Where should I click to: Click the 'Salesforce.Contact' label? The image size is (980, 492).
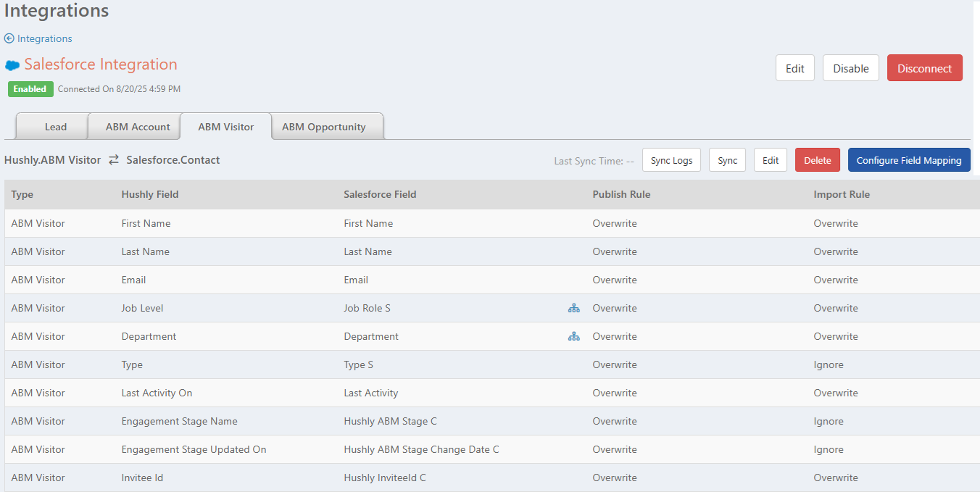pos(173,160)
